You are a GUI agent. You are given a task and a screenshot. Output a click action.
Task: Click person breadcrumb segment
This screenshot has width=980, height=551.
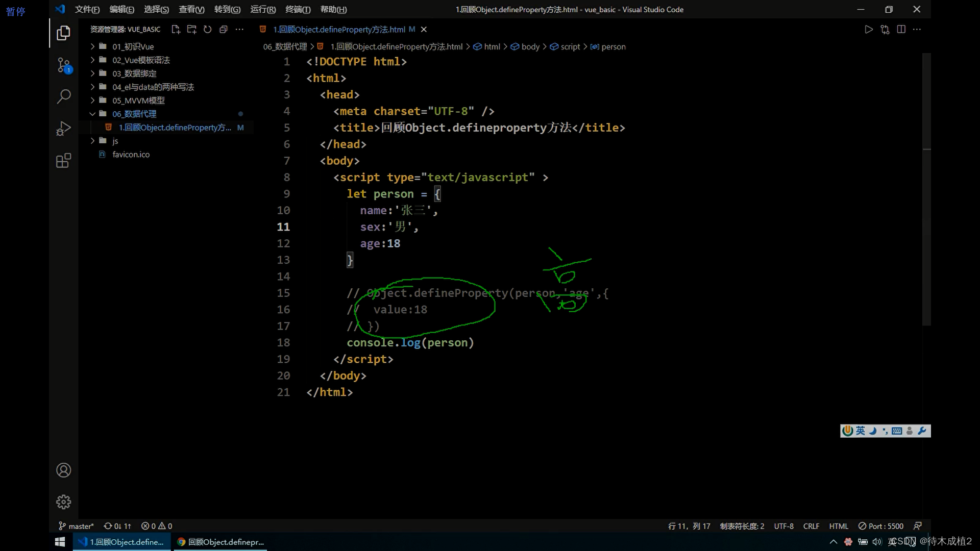[608, 46]
